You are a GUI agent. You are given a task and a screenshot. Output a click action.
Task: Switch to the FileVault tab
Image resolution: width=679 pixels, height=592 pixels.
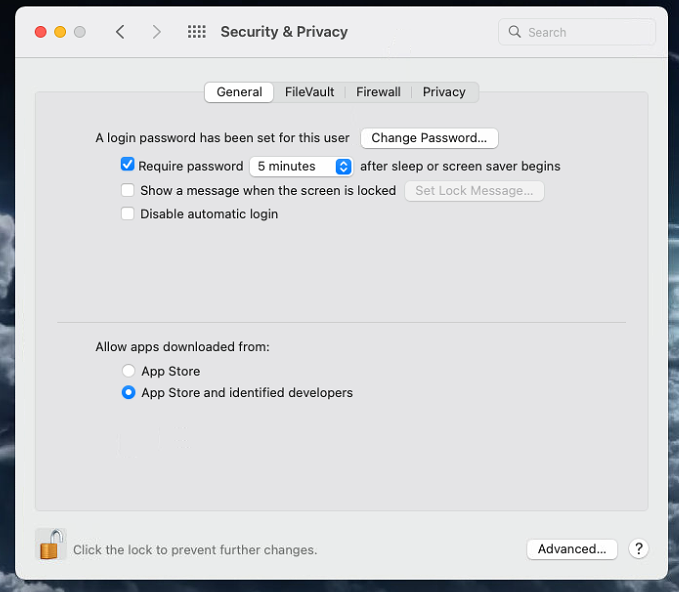[x=309, y=92]
